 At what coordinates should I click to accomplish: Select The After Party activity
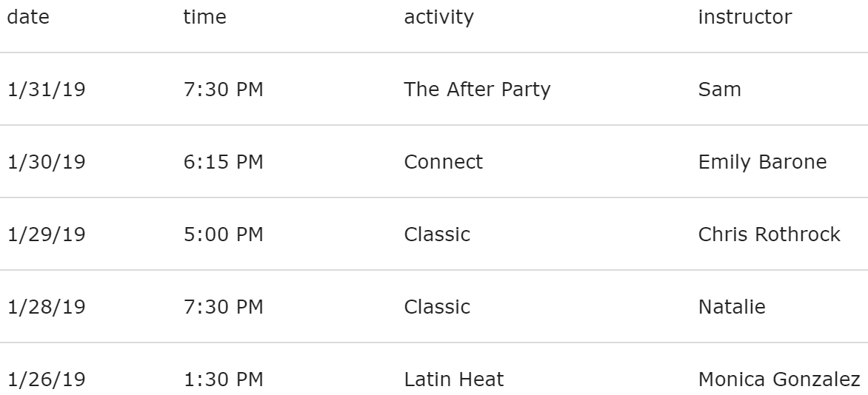coord(477,90)
